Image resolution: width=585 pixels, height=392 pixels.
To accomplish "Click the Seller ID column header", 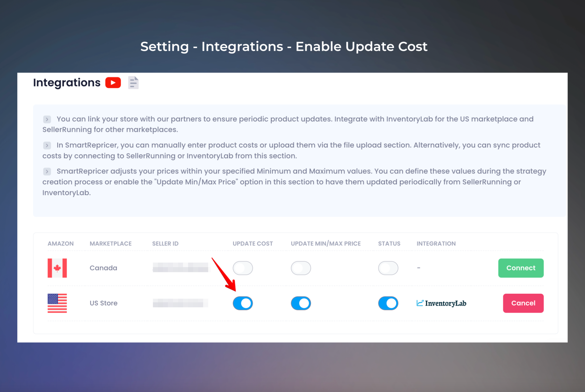I will coord(165,243).
